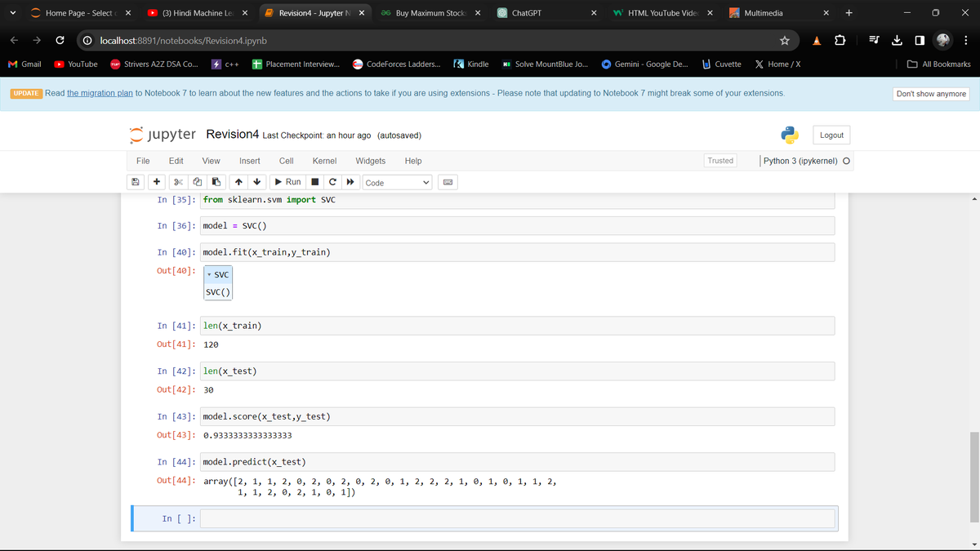Image resolution: width=980 pixels, height=551 pixels.
Task: Open the All Bookmarks folder
Action: [939, 64]
